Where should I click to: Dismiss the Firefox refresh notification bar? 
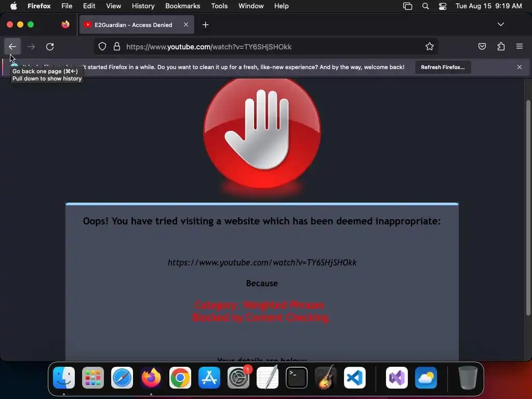(519, 67)
